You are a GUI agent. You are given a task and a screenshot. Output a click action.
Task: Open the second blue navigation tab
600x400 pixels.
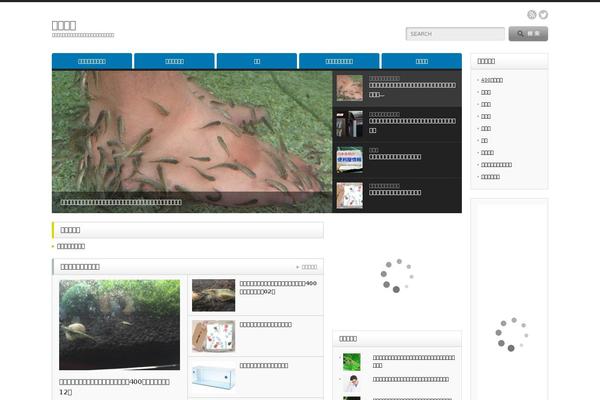pos(174,61)
